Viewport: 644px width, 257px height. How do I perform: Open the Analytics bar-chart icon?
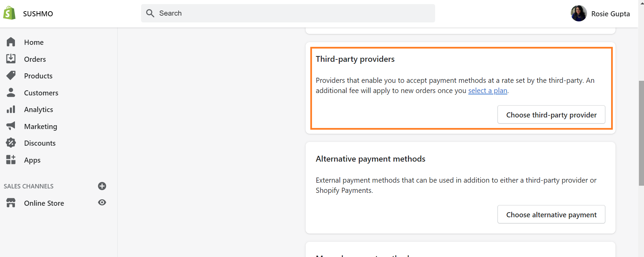[11, 109]
